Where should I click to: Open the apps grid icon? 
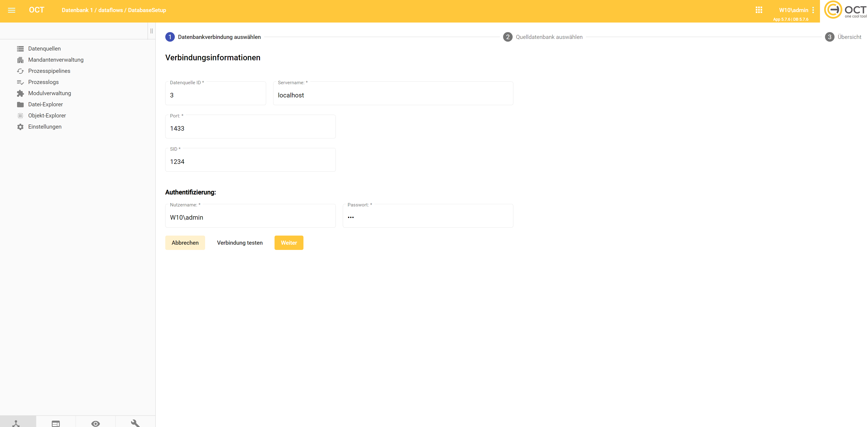[x=759, y=10]
